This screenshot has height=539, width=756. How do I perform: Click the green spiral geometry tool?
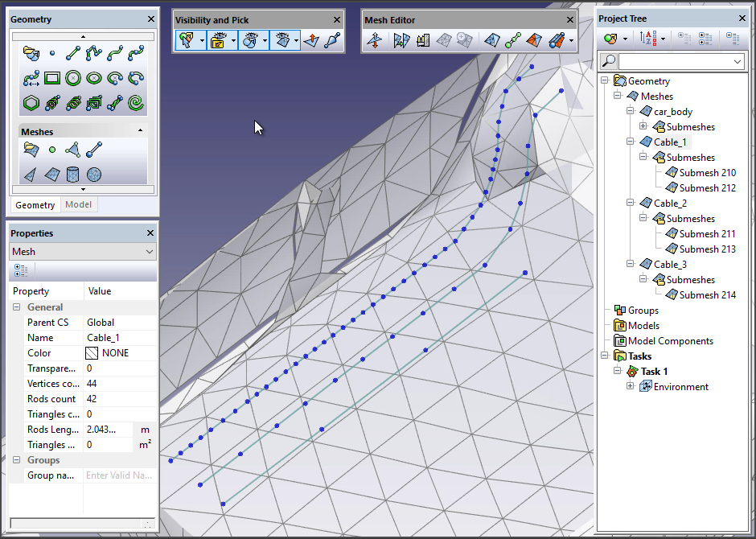pos(136,102)
